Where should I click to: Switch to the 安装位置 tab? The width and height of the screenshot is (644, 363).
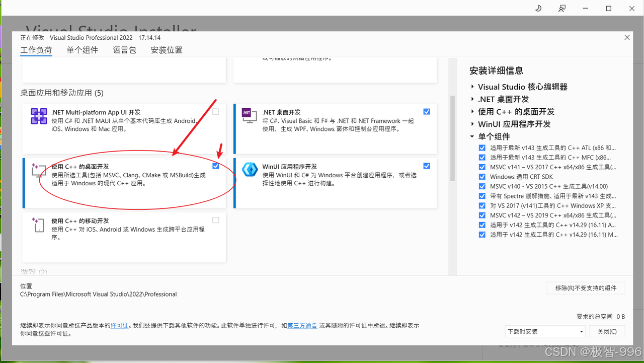pyautogui.click(x=167, y=50)
